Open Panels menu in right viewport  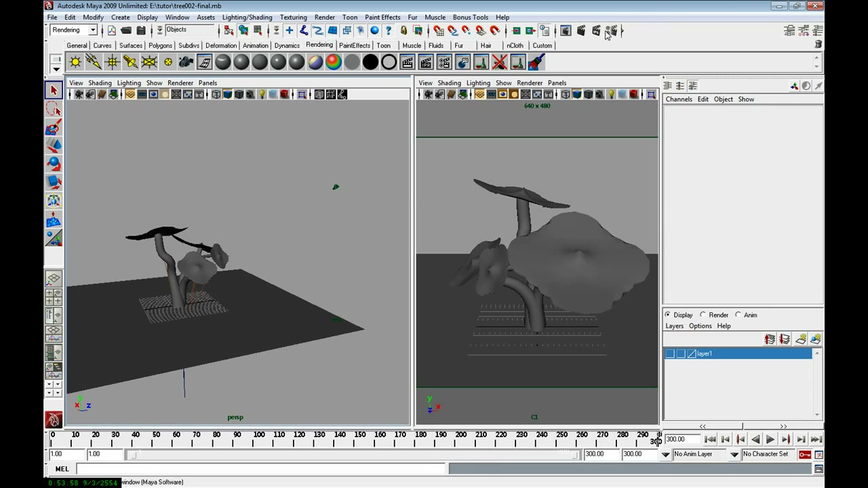(x=557, y=83)
